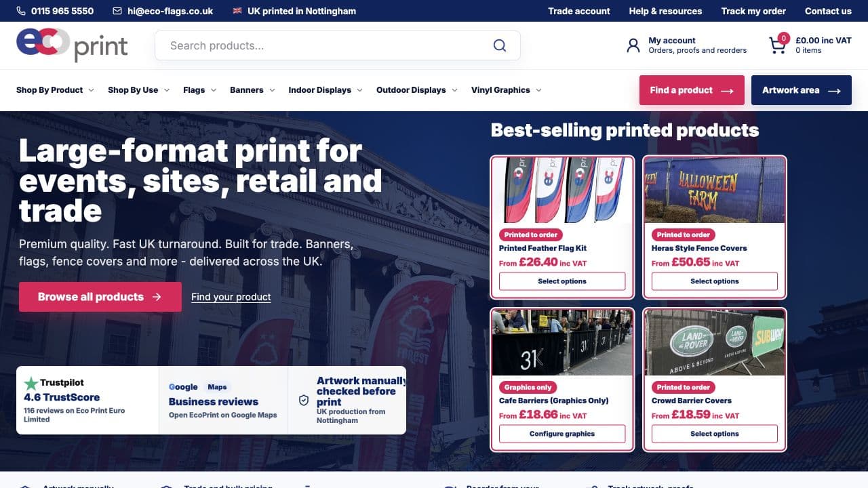Expand the Shop By Product menu

(55, 90)
